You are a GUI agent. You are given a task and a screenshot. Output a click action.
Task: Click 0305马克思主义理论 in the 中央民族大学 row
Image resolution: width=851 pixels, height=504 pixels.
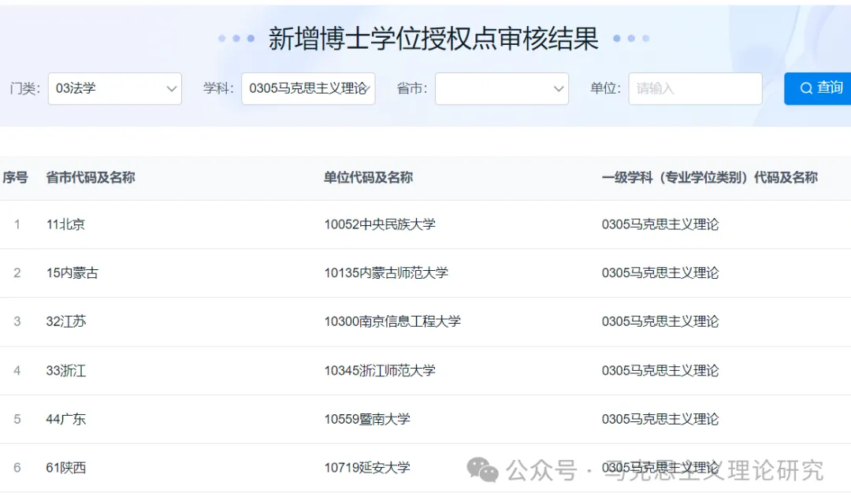click(660, 224)
